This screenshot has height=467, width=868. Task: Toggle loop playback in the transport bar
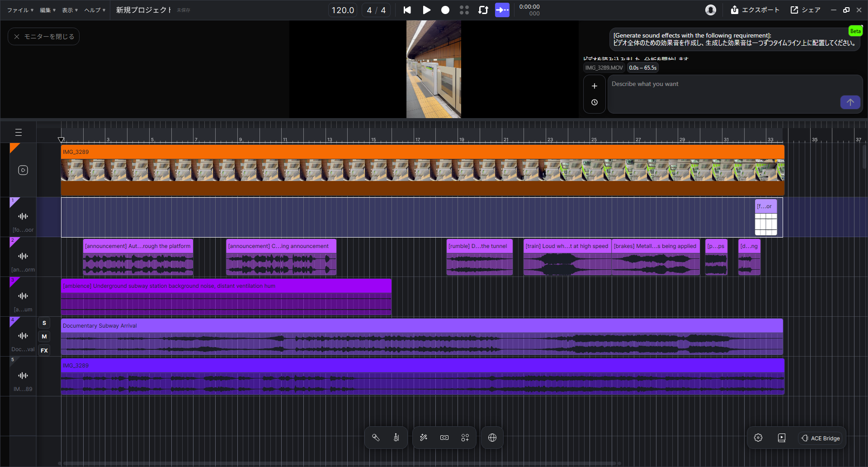point(483,10)
